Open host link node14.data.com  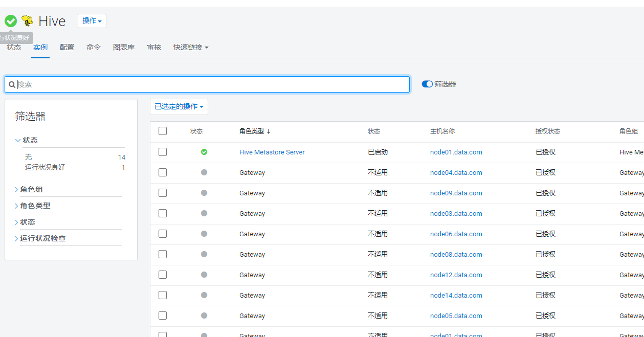[456, 295]
